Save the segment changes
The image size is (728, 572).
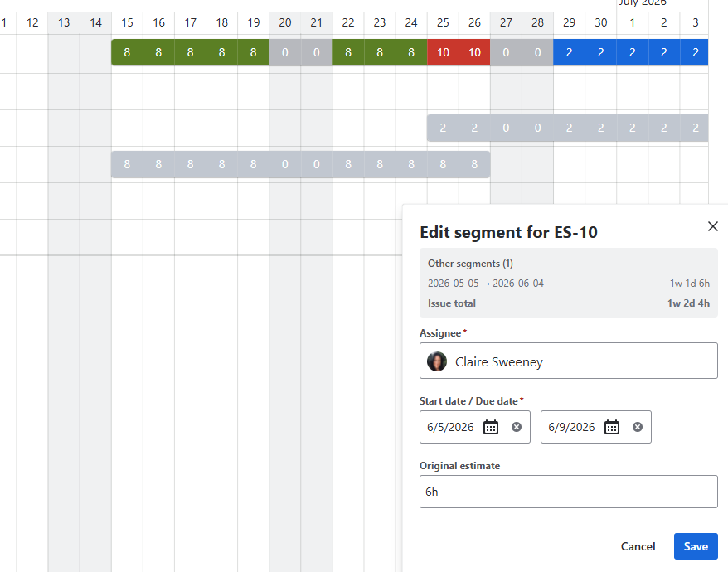click(696, 546)
